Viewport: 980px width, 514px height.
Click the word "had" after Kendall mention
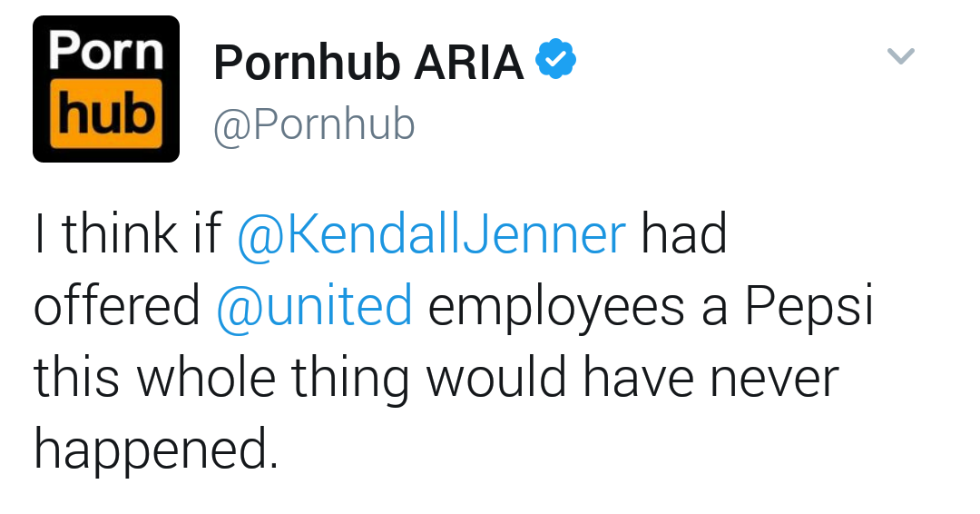coord(684,233)
